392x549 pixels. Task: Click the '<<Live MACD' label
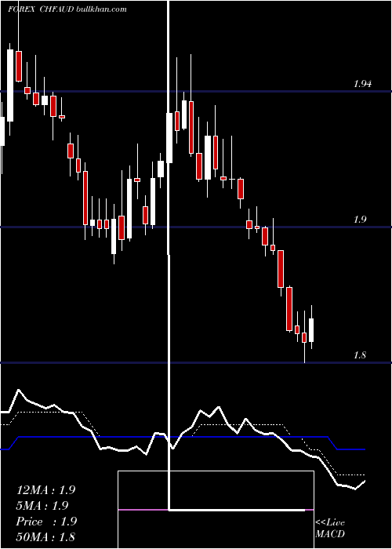(x=330, y=529)
